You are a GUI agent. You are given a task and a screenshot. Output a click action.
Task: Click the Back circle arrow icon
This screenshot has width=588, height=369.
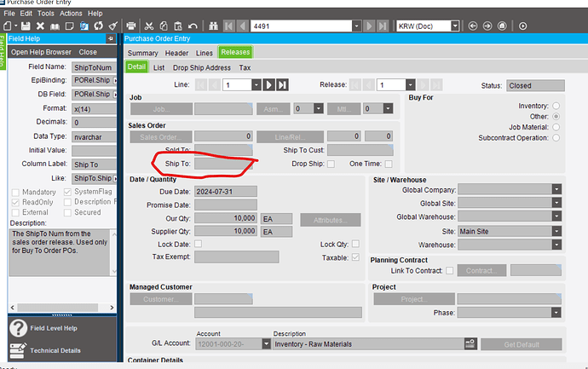473,26
